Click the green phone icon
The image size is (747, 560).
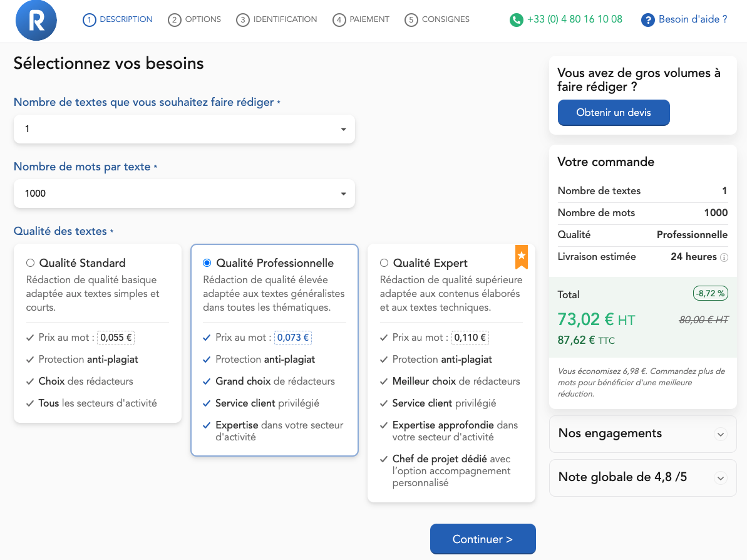[516, 20]
